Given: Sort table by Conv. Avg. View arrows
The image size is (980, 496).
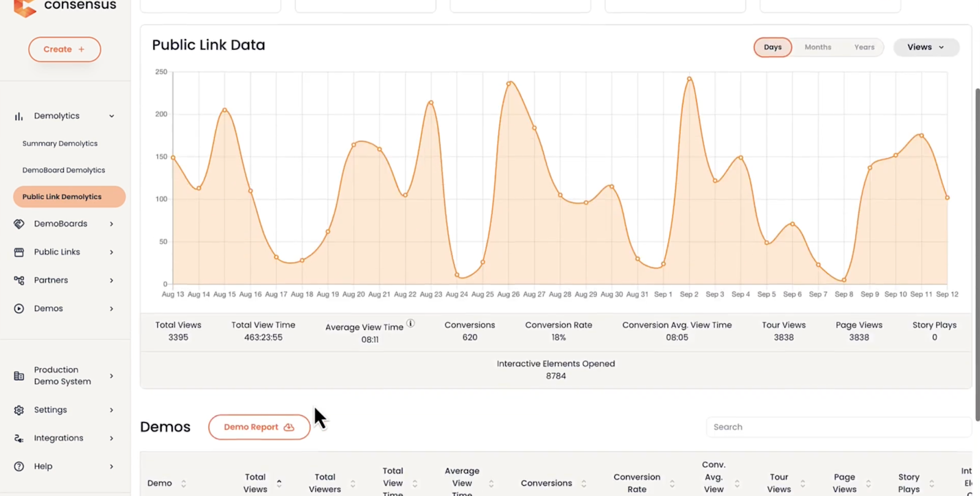Looking at the screenshot, I should tap(737, 484).
